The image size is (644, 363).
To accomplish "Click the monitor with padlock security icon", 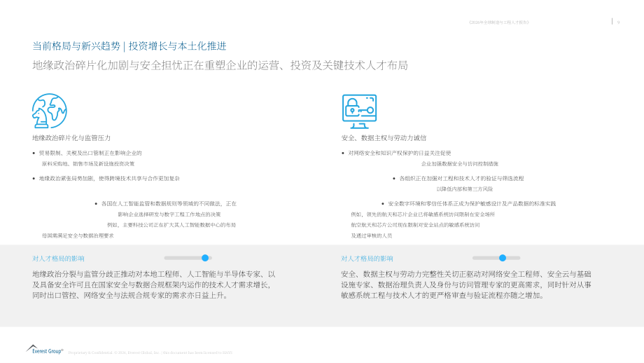I will point(359,112).
